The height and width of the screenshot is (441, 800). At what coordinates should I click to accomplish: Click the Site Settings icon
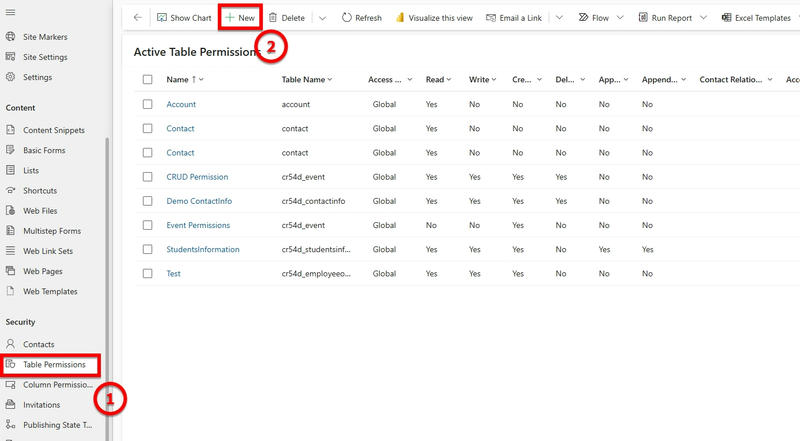[10, 57]
